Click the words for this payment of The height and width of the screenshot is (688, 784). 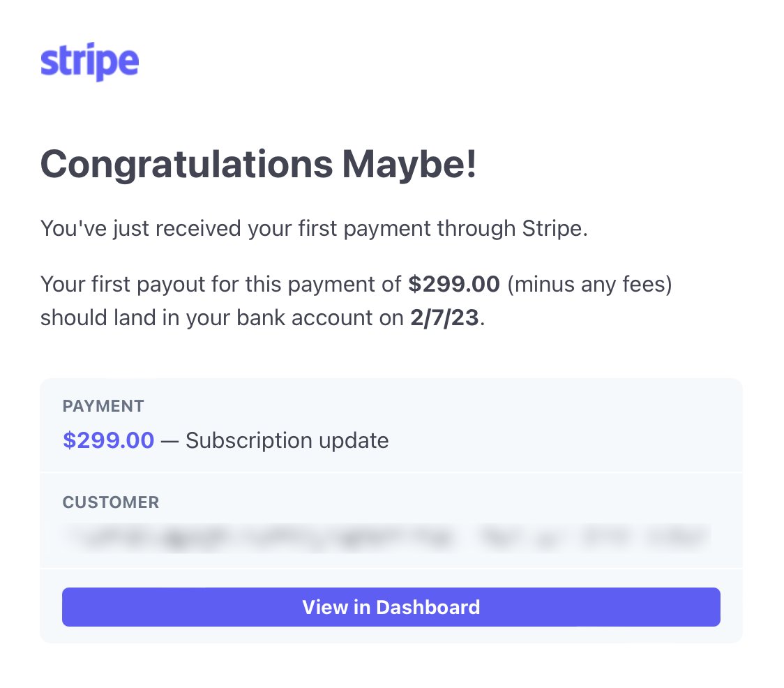[x=306, y=284]
